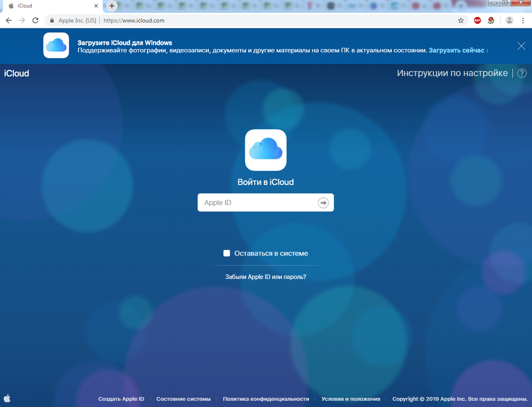Click the large iCloud cloud logo

click(266, 150)
